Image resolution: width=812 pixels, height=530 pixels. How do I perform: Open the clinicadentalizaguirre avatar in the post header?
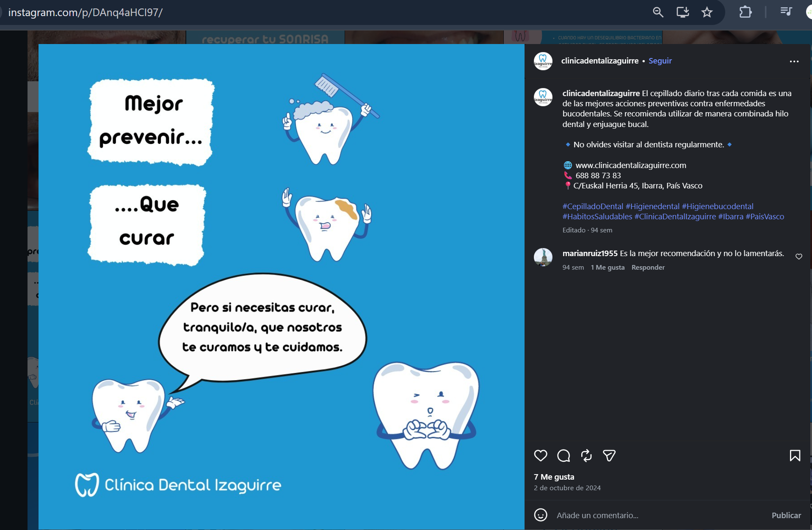pyautogui.click(x=543, y=61)
